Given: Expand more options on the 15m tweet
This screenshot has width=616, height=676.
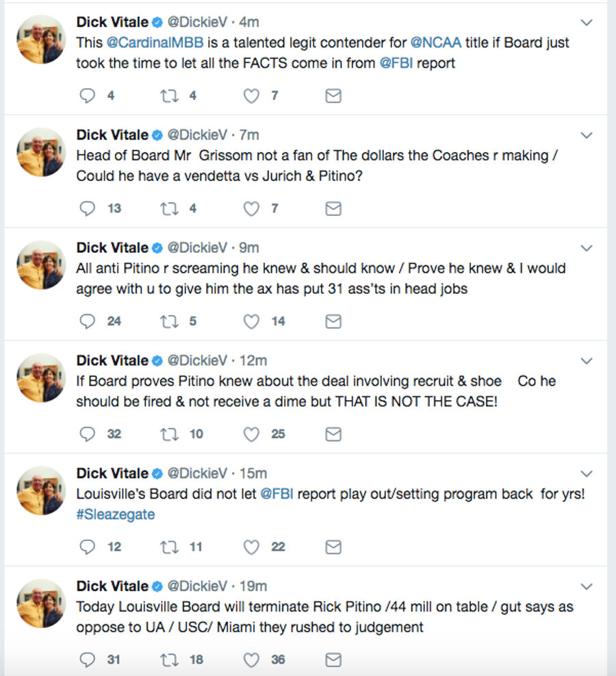Looking at the screenshot, I should [587, 474].
